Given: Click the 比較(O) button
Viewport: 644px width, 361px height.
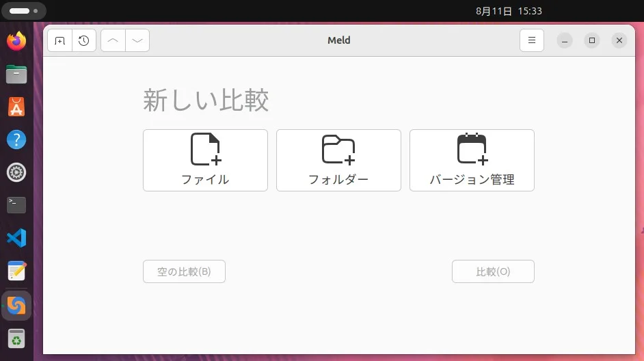Looking at the screenshot, I should 493,271.
